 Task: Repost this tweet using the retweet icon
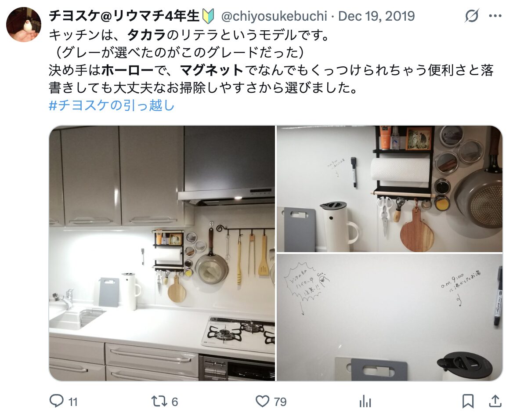(159, 401)
